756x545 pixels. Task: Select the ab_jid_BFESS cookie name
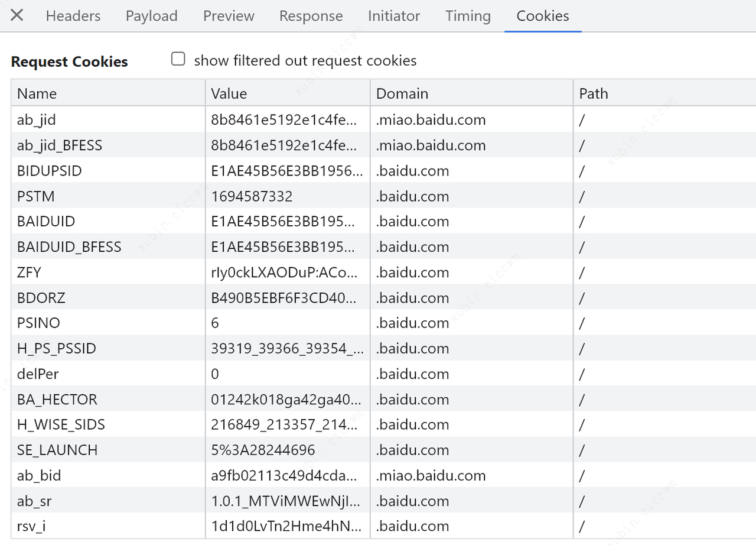[x=60, y=145]
